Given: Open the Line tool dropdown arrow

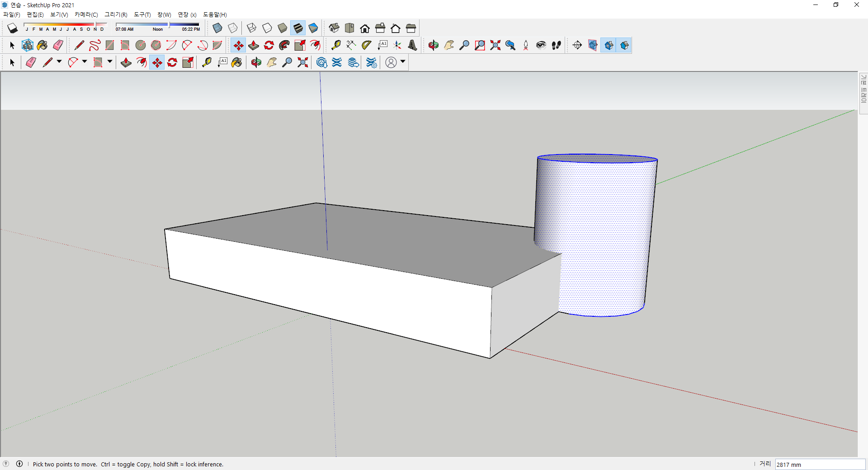Looking at the screenshot, I should (59, 62).
